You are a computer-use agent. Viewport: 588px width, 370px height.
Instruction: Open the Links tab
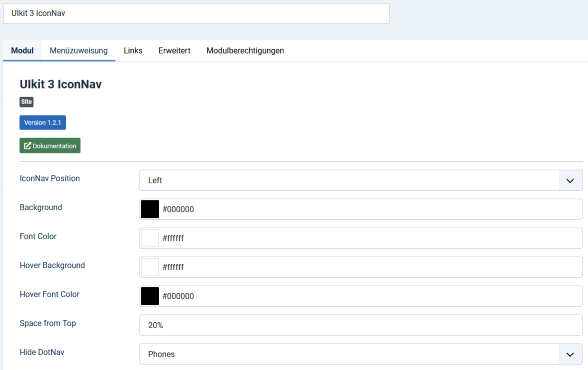click(x=133, y=51)
